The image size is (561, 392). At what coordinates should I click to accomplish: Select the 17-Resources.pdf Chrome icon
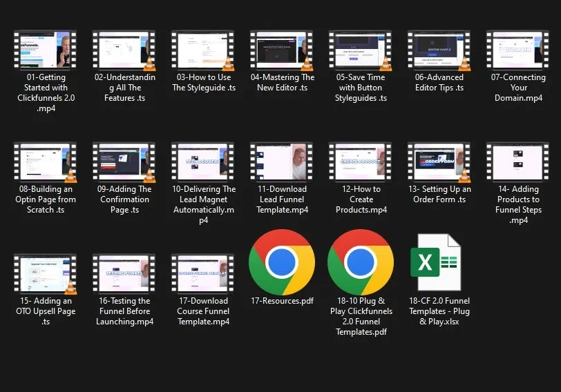pos(281,262)
